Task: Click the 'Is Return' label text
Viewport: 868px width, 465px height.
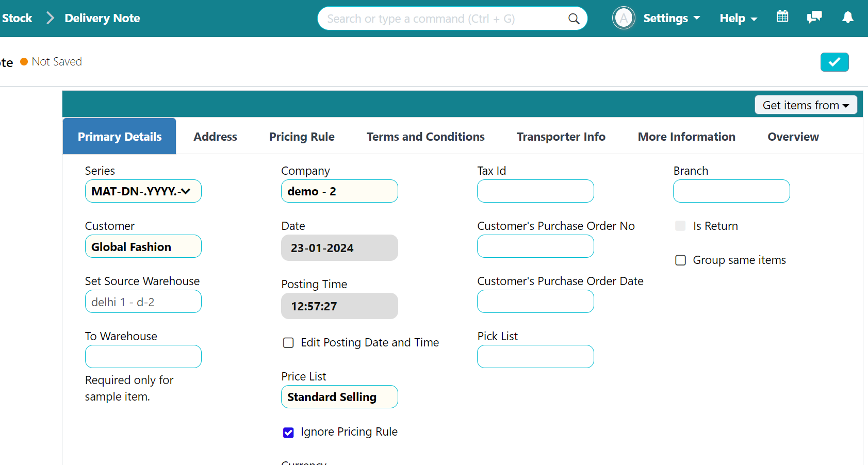Action: click(x=715, y=226)
